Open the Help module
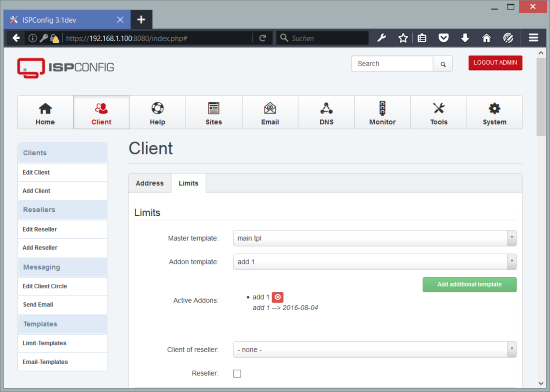 click(x=157, y=113)
